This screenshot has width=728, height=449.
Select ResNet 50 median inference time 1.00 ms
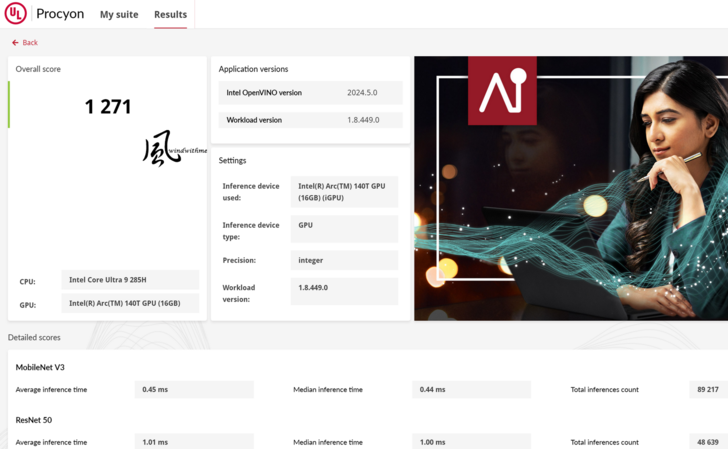[471, 441]
